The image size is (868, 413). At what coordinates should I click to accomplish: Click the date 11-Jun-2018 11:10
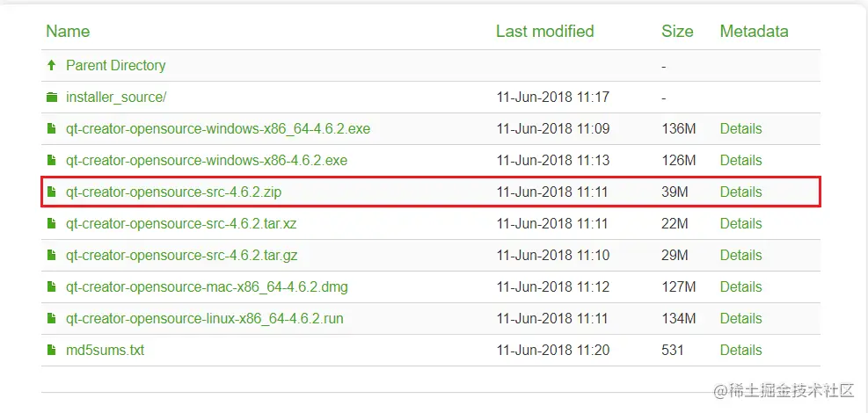[553, 255]
